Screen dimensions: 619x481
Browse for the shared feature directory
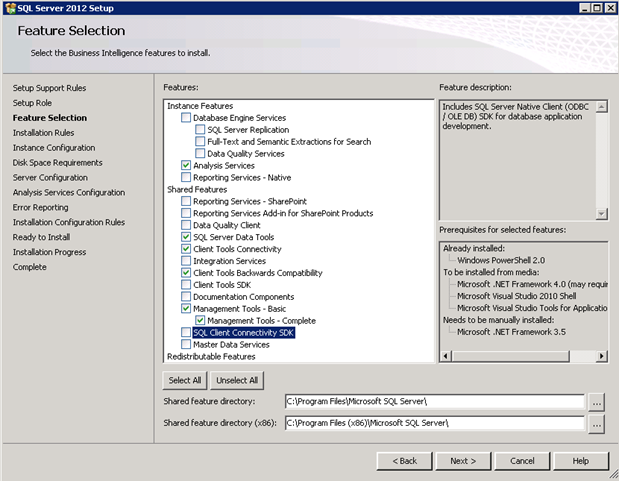[597, 402]
